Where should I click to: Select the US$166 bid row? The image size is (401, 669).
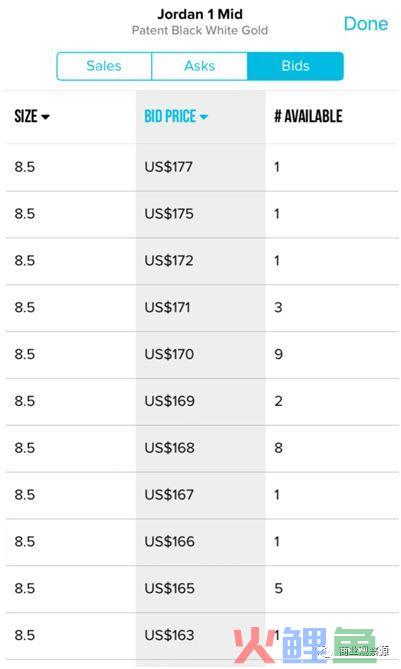click(202, 542)
